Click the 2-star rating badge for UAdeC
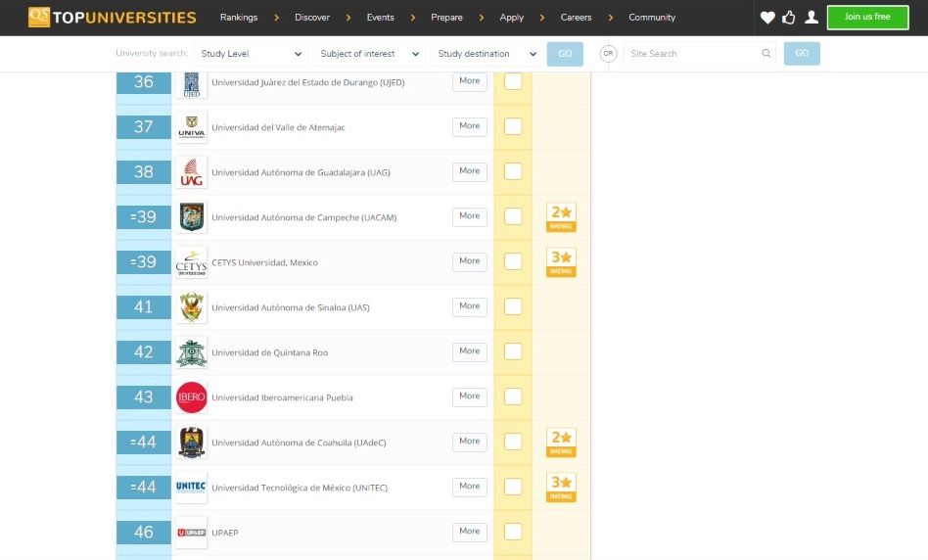Viewport: 928px width, 560px height. point(561,443)
